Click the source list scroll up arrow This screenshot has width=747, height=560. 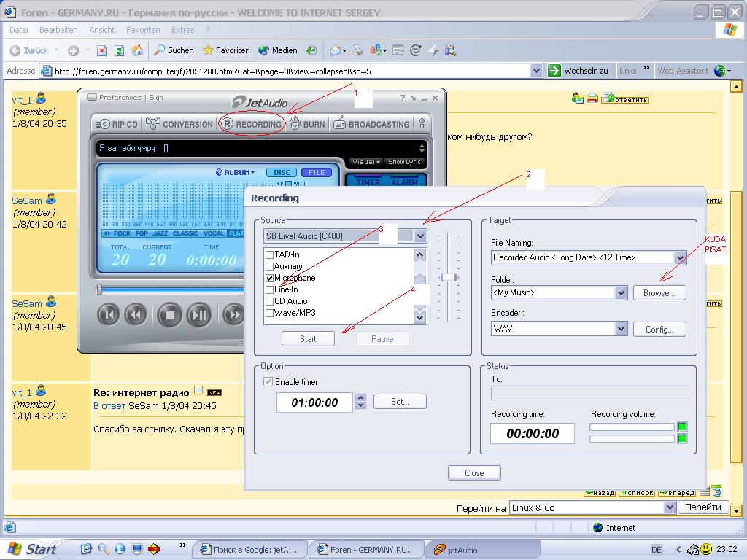[x=419, y=255]
